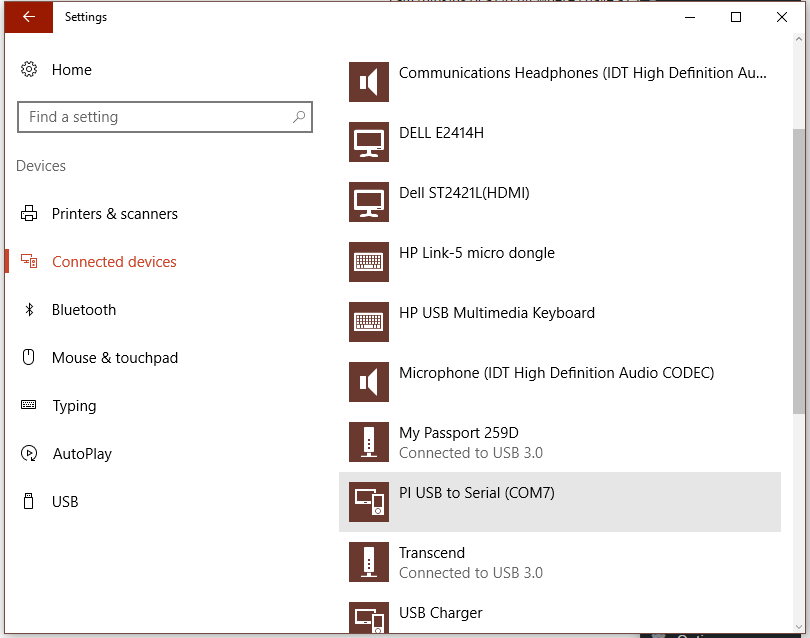The width and height of the screenshot is (810, 638).
Task: Click HP Link-5 micro dongle keyboard icon
Action: click(369, 261)
